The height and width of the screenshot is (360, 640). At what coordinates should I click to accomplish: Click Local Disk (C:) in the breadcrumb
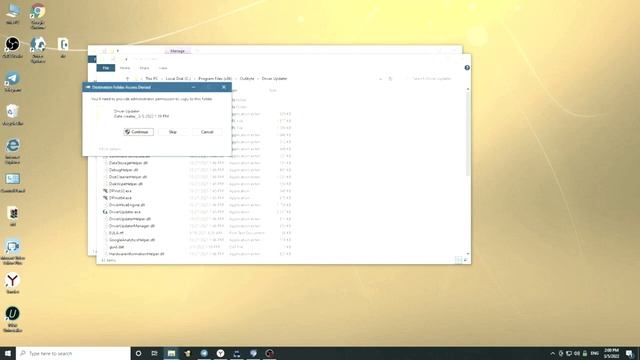click(x=178, y=78)
